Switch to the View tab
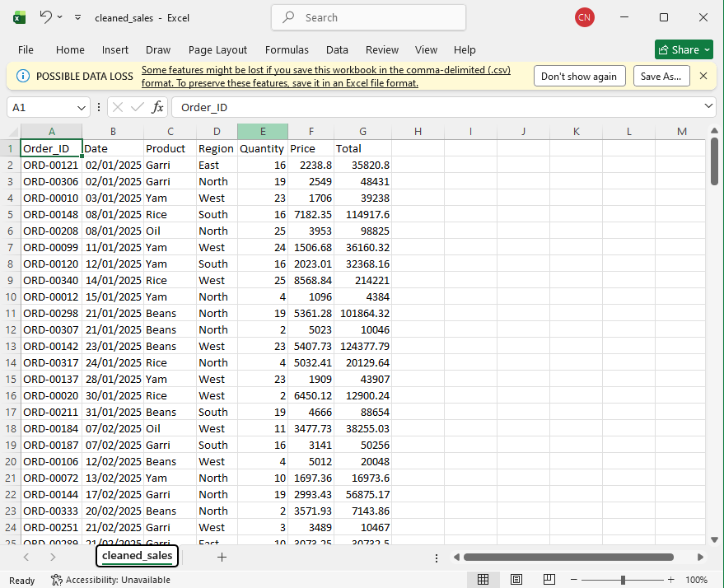Image resolution: width=724 pixels, height=588 pixels. [426, 50]
